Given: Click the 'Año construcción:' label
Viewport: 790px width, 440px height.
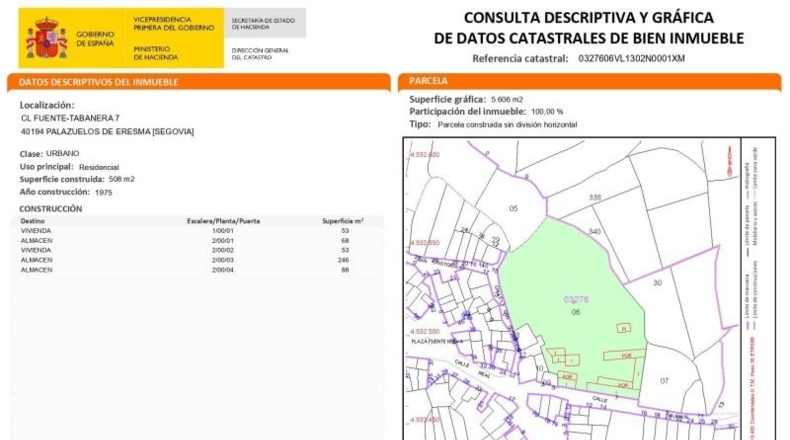Looking at the screenshot, I should pos(54,192).
